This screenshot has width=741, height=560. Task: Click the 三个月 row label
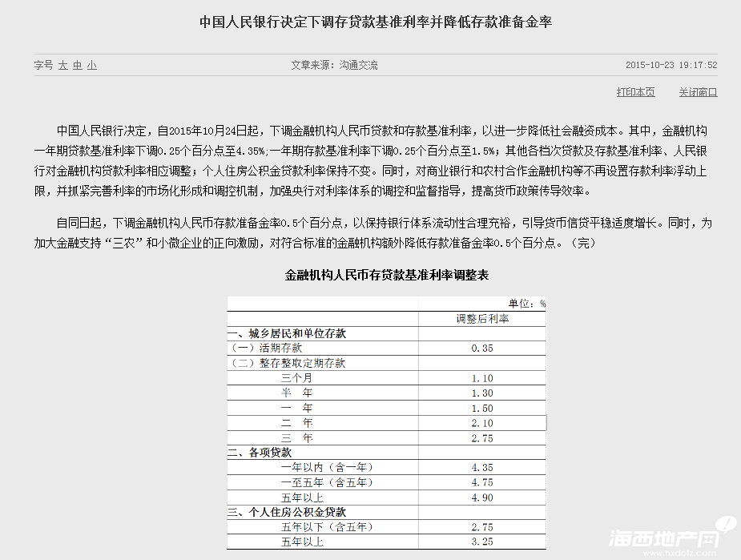click(x=296, y=378)
